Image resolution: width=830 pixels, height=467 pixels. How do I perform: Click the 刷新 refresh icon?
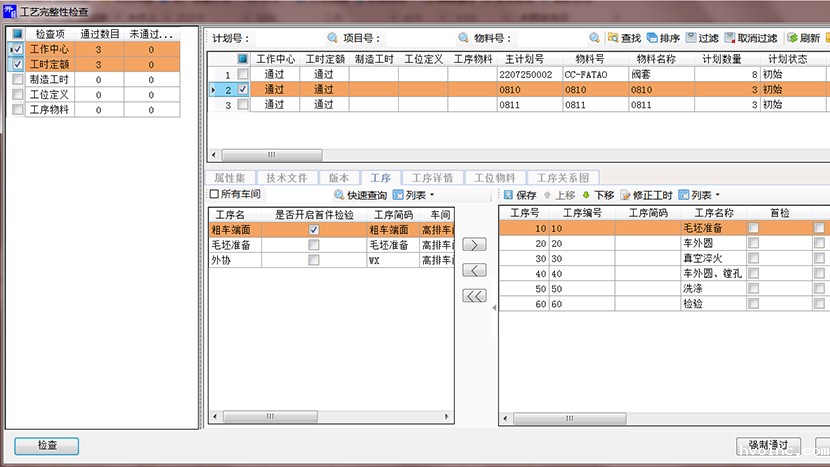point(792,38)
